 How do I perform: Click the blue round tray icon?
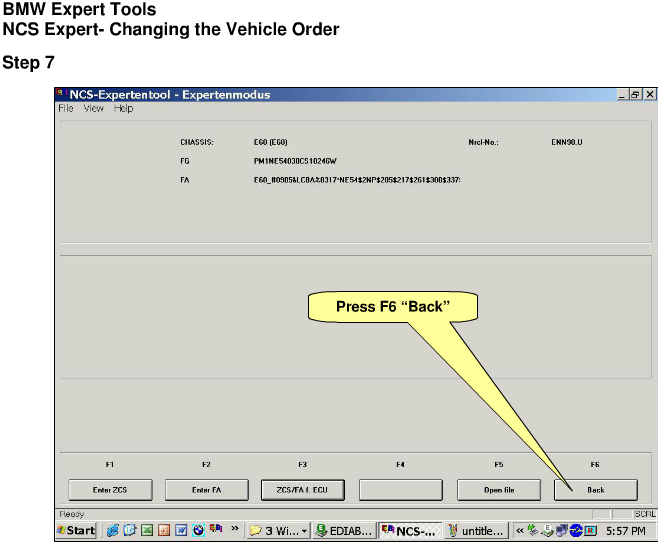click(x=576, y=531)
